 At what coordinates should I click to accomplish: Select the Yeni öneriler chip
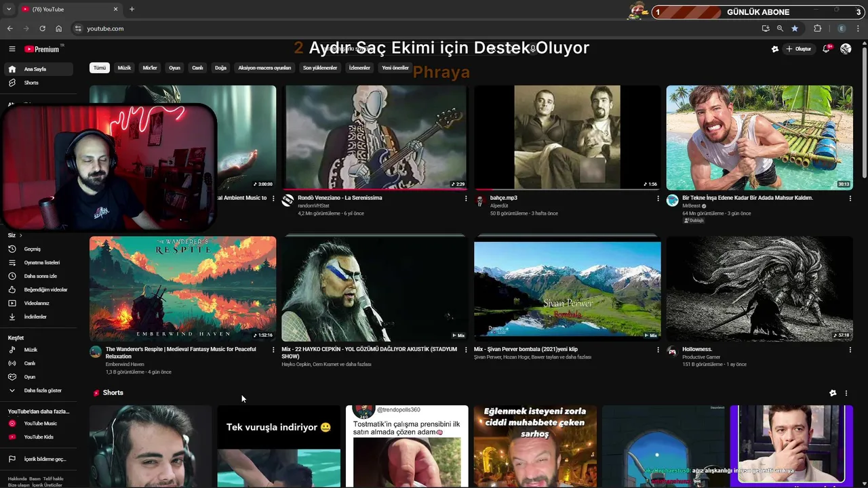pyautogui.click(x=395, y=68)
